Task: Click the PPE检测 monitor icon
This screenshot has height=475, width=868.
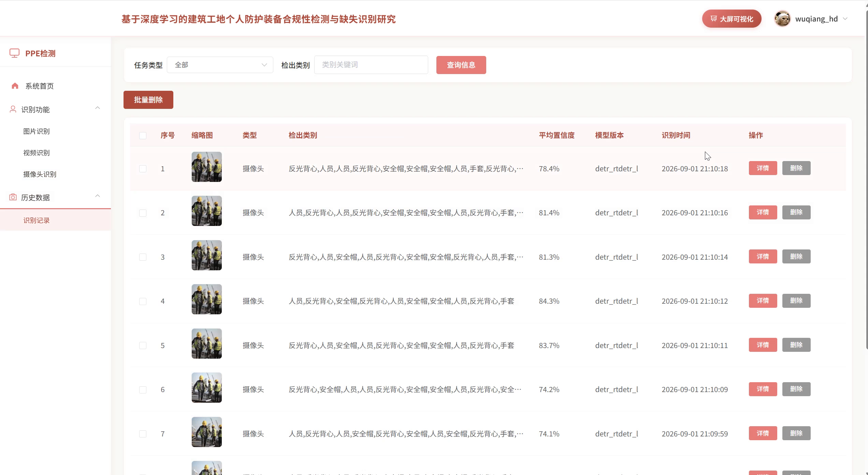Action: (14, 53)
